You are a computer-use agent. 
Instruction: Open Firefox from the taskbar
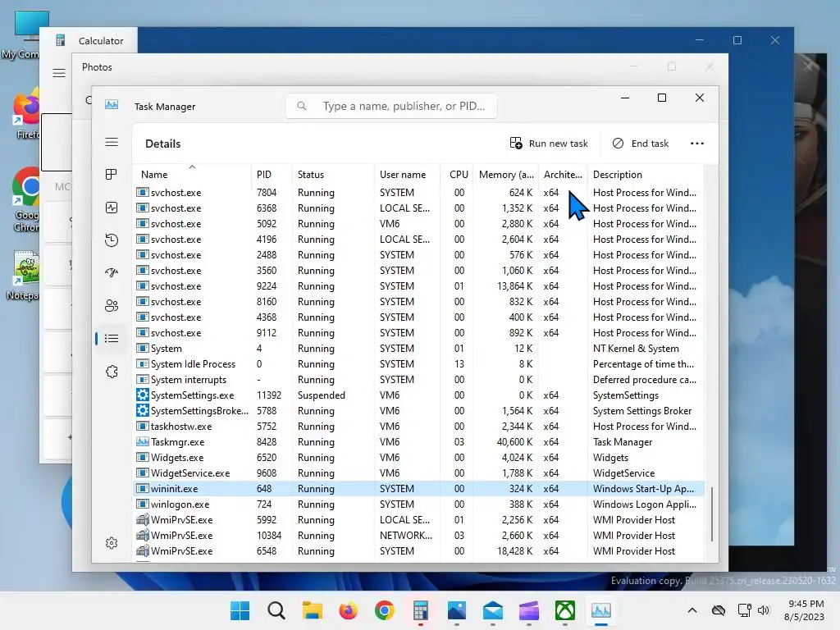pyautogui.click(x=348, y=610)
